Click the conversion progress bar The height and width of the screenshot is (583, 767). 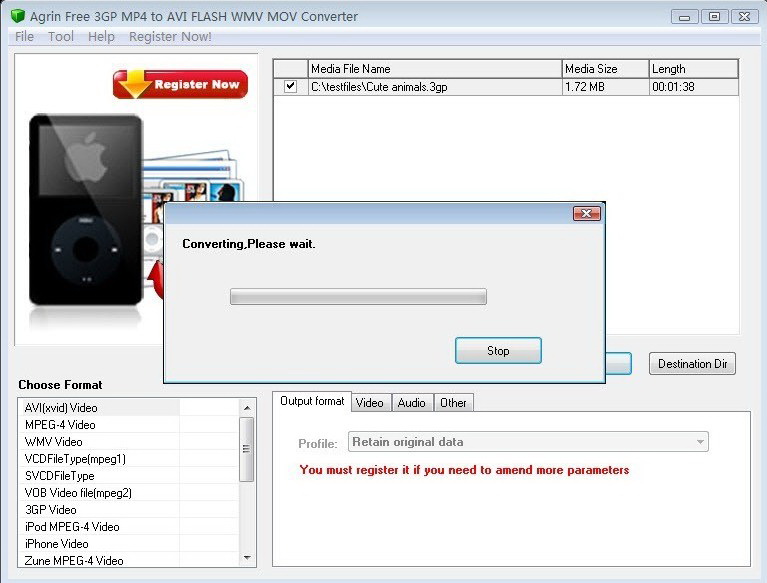pos(358,296)
